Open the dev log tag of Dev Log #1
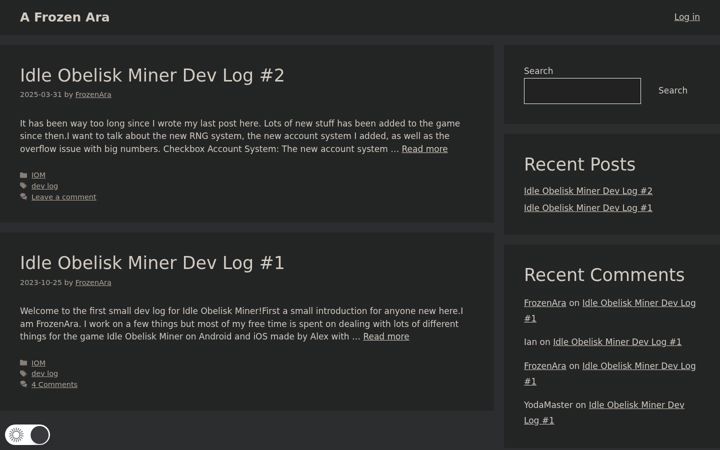Viewport: 720px width, 450px height. point(45,373)
